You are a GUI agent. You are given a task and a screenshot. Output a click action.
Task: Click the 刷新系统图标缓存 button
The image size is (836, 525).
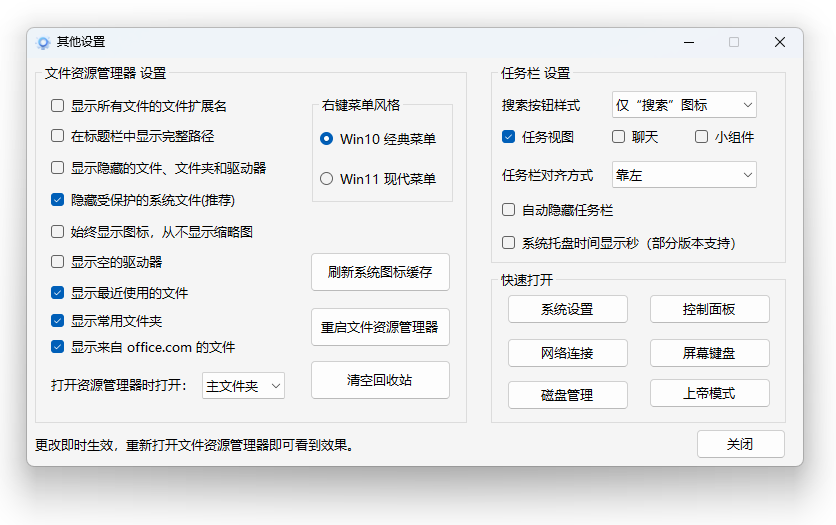pos(380,272)
